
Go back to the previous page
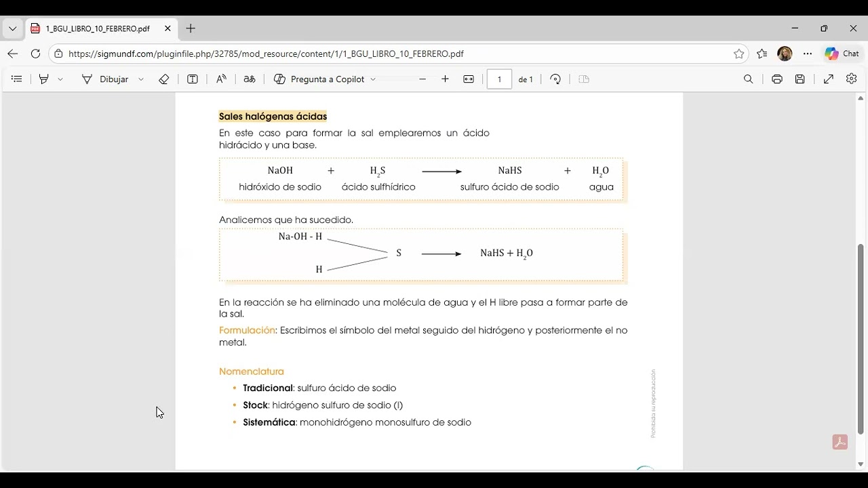tap(13, 54)
